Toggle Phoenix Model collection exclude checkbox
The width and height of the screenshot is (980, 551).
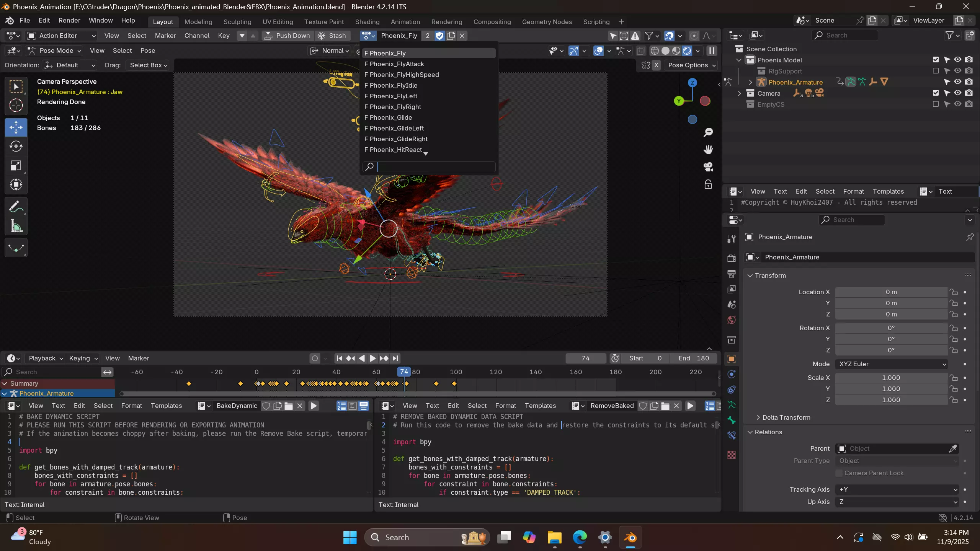(x=936, y=60)
